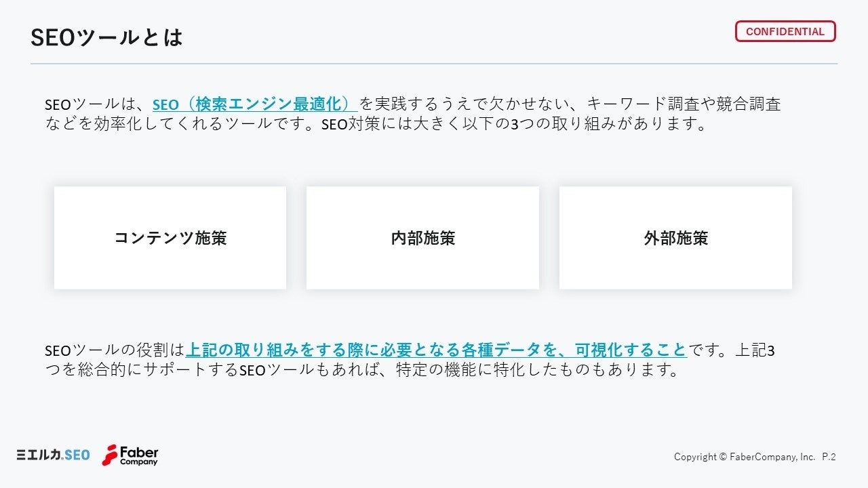
Task: Click the P.2 page number
Action: (829, 457)
